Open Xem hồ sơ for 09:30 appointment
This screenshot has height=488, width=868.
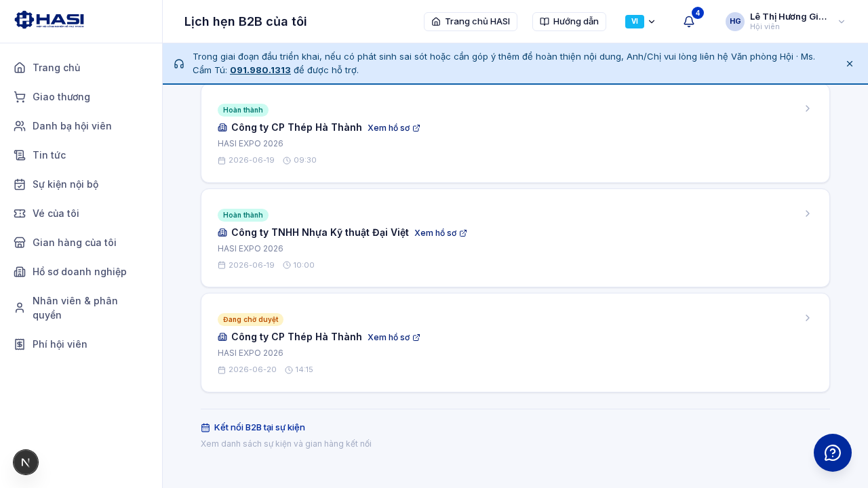(x=394, y=128)
